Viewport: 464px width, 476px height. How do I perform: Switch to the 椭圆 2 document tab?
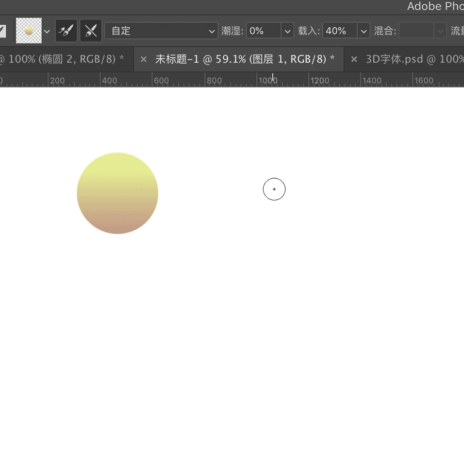[64, 59]
